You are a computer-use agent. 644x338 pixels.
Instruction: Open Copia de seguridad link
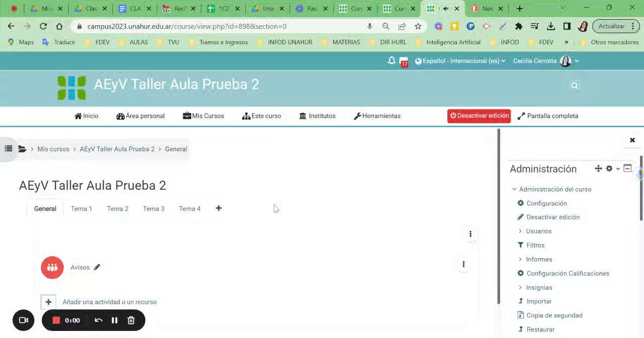(554, 315)
